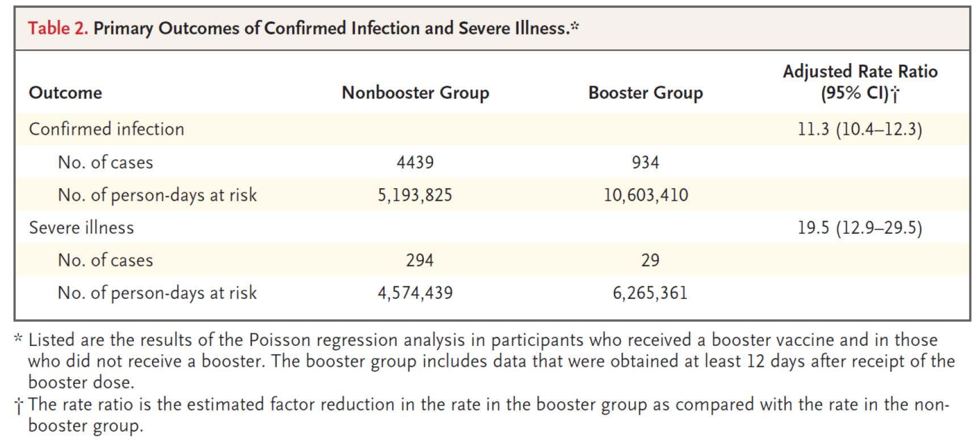Select the "Nonbooster Group" column header

(415, 92)
